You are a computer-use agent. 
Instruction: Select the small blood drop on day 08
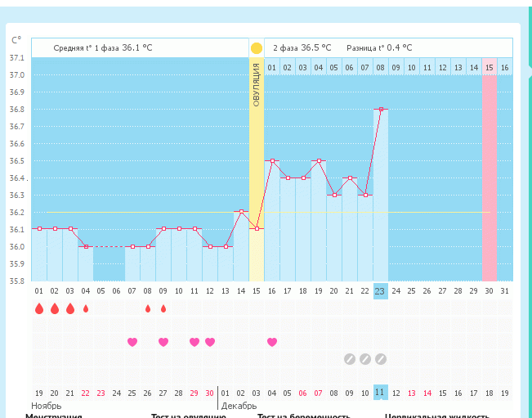[x=148, y=308]
